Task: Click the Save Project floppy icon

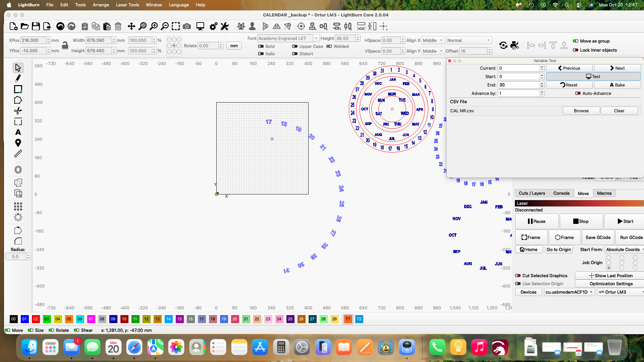Action: (x=36, y=26)
